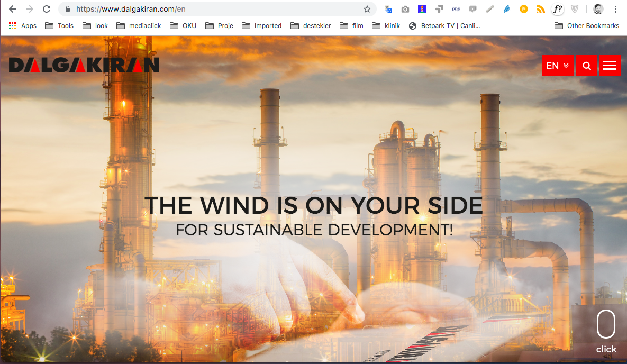The height and width of the screenshot is (364, 627).
Task: Click the php extension icon
Action: point(456,9)
